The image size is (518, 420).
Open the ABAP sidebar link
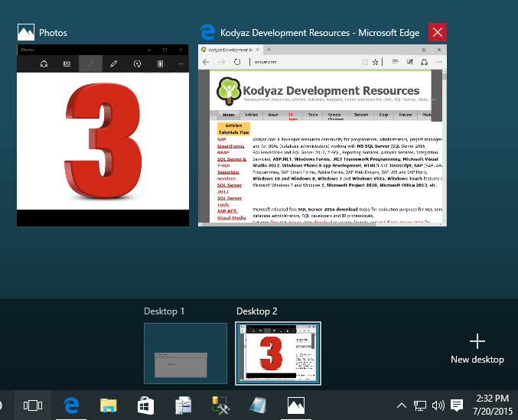(223, 152)
